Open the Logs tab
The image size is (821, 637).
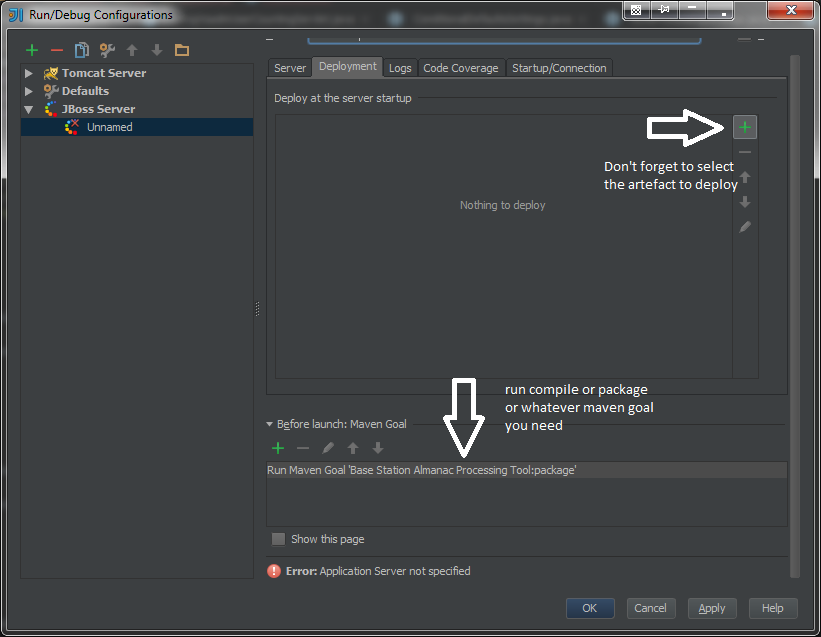click(400, 68)
